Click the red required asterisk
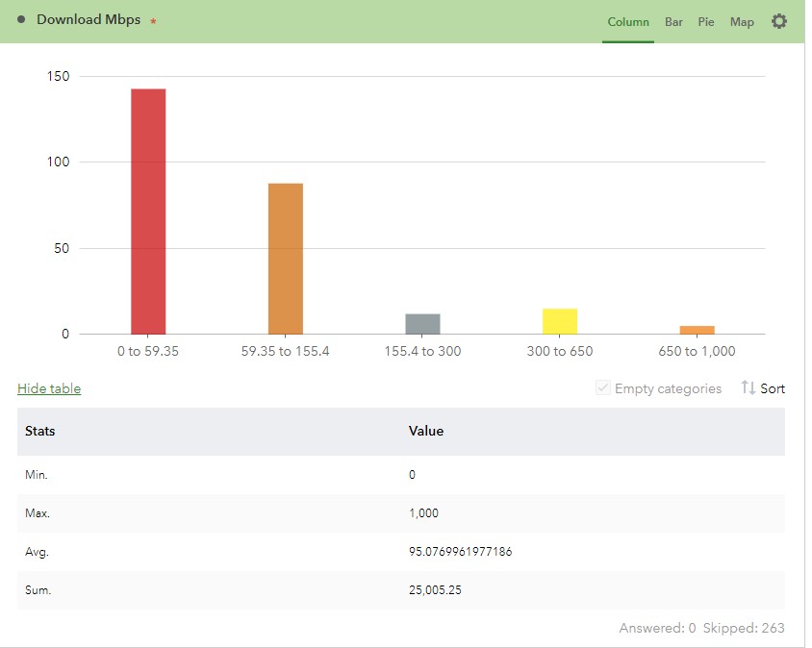Image resolution: width=812 pixels, height=648 pixels. pos(153,21)
